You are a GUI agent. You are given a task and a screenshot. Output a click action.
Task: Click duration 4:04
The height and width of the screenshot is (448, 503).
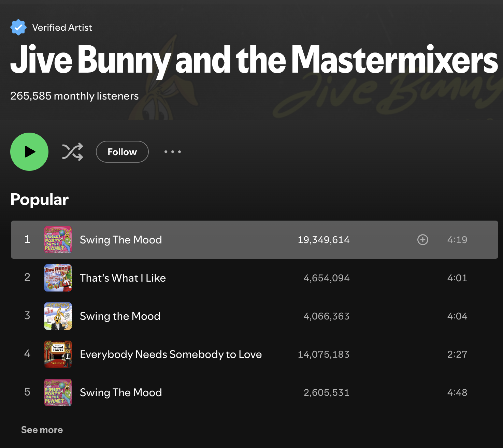457,316
